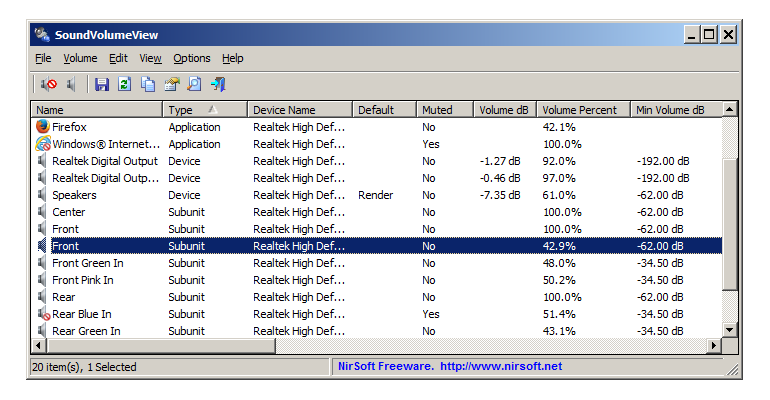Open the Help menu
This screenshot has height=400, width=770.
click(x=232, y=58)
